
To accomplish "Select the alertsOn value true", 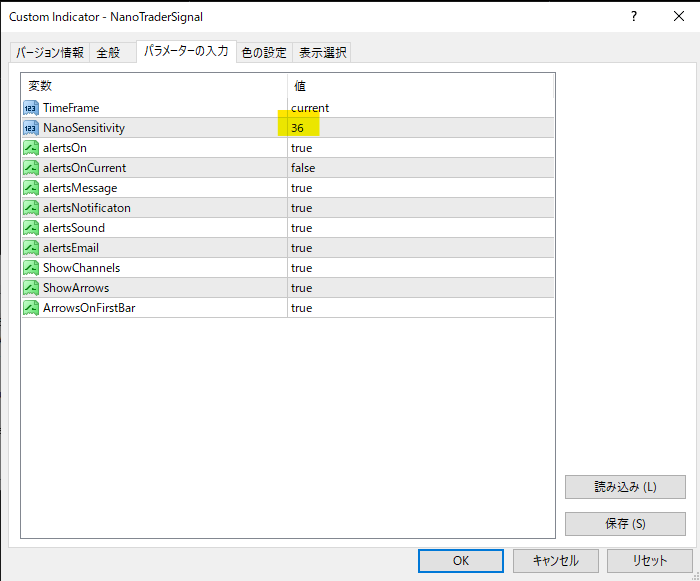I will pyautogui.click(x=301, y=148).
